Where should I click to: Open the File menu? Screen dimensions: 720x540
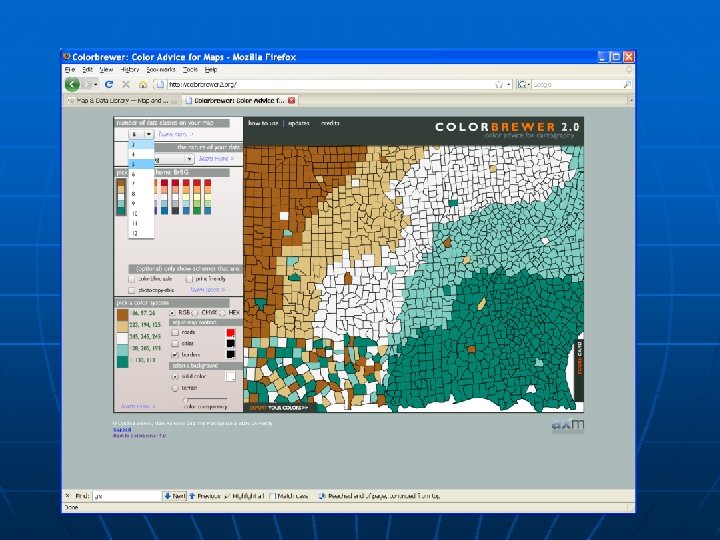click(70, 70)
